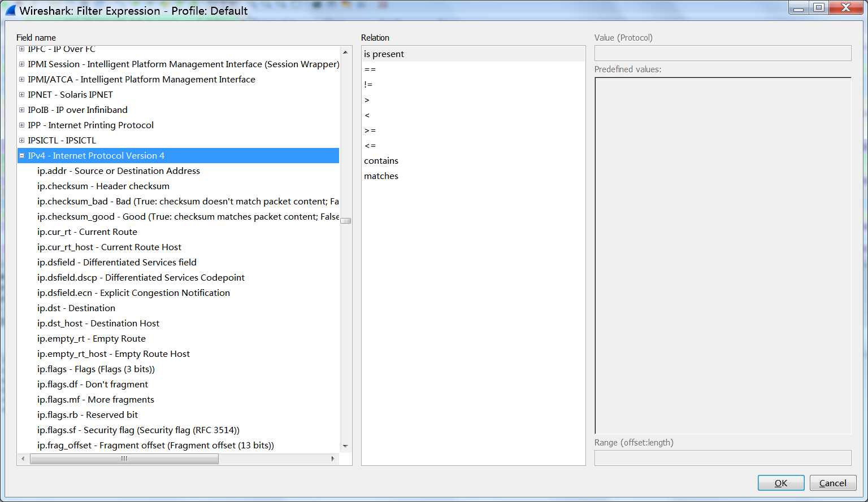
Task: Close the Filter Expression window
Action: tap(846, 7)
